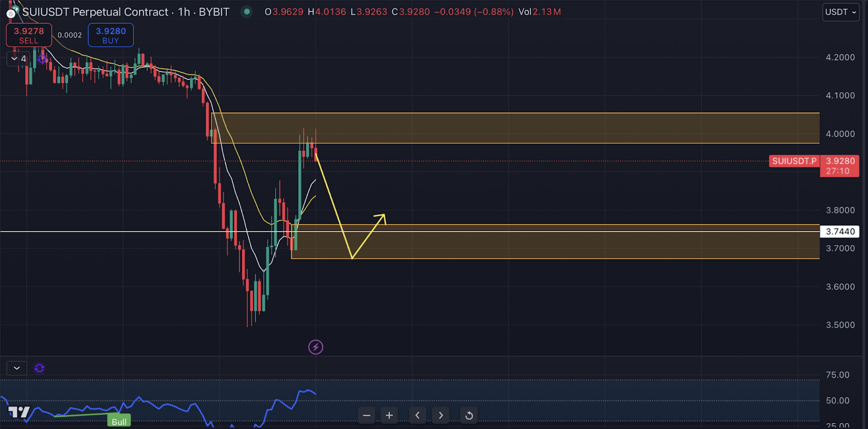Screen dimensions: 868x429
Task: Click the TradingView logo
Action: click(19, 412)
